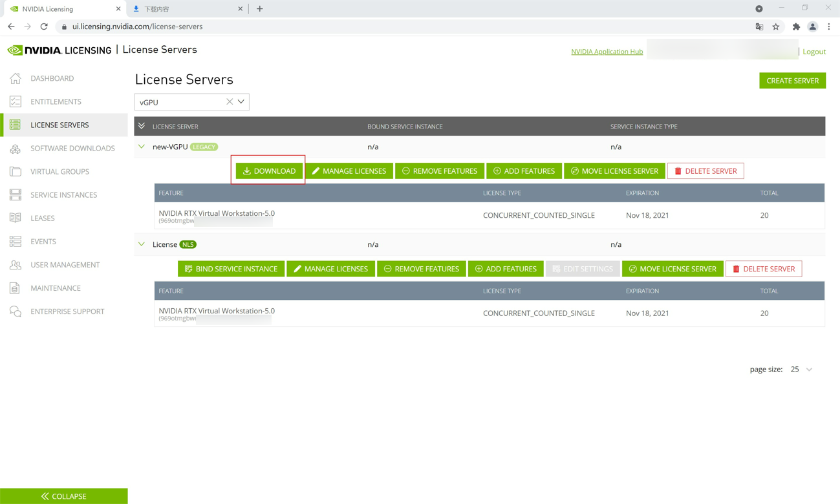The height and width of the screenshot is (504, 840).
Task: Open the page size dropdown
Action: (x=808, y=370)
